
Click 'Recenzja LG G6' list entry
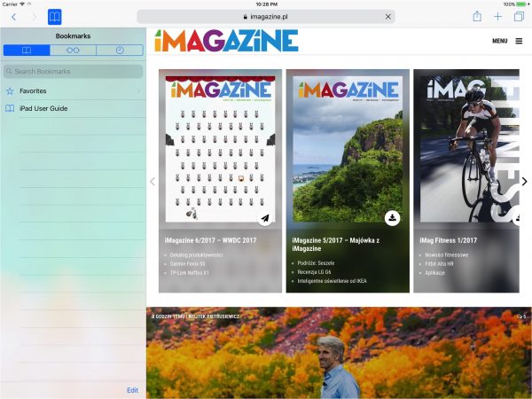click(314, 272)
